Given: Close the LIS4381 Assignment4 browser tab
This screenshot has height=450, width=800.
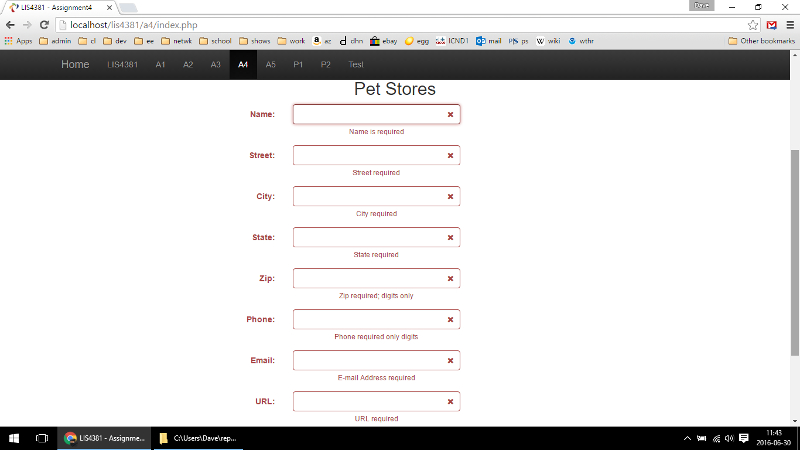Looking at the screenshot, I should (109, 8).
